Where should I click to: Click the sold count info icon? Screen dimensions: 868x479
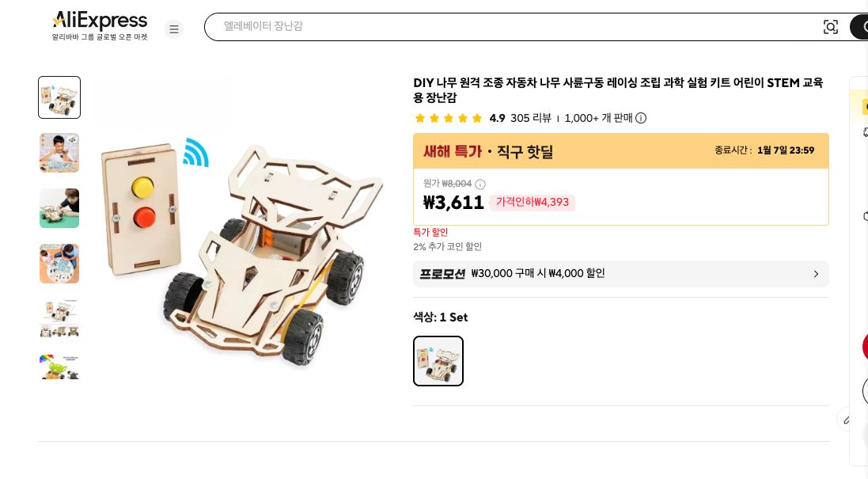pyautogui.click(x=641, y=118)
